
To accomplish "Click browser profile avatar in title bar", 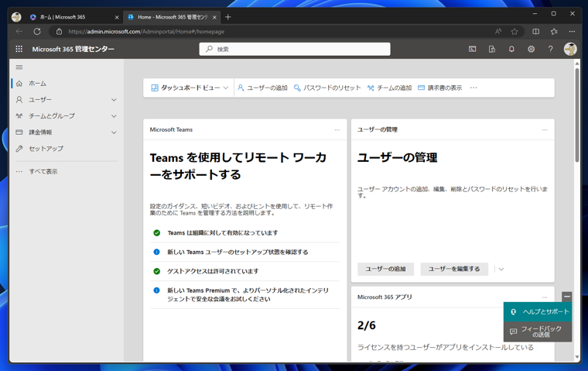I will pos(16,17).
